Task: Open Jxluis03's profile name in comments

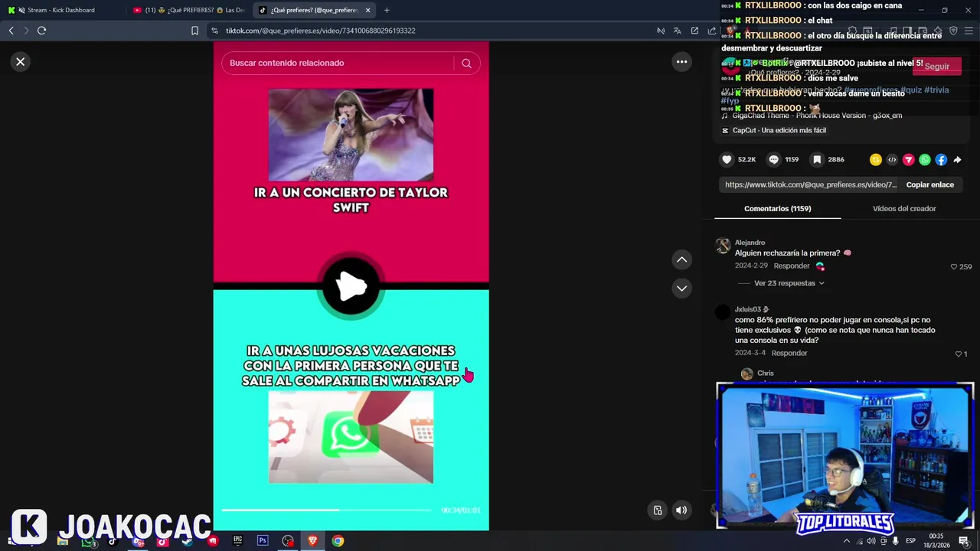Action: coord(751,310)
